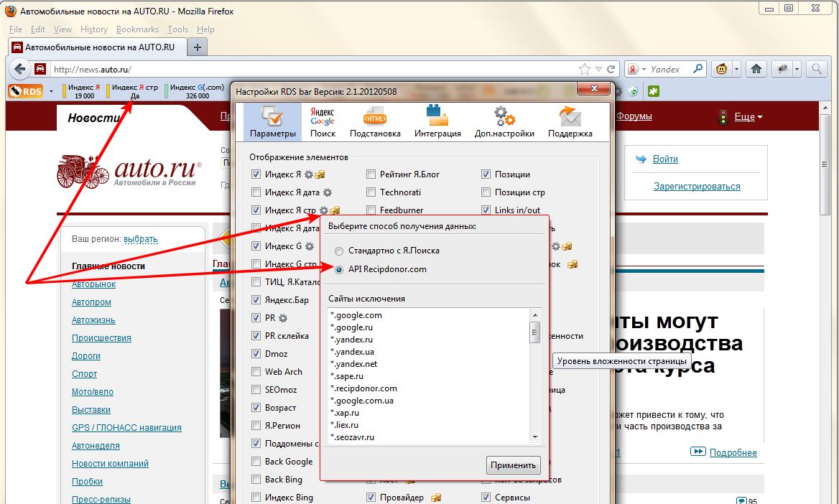The height and width of the screenshot is (504, 839).
Task: Enable the Позиции стр checkbox
Action: point(486,192)
